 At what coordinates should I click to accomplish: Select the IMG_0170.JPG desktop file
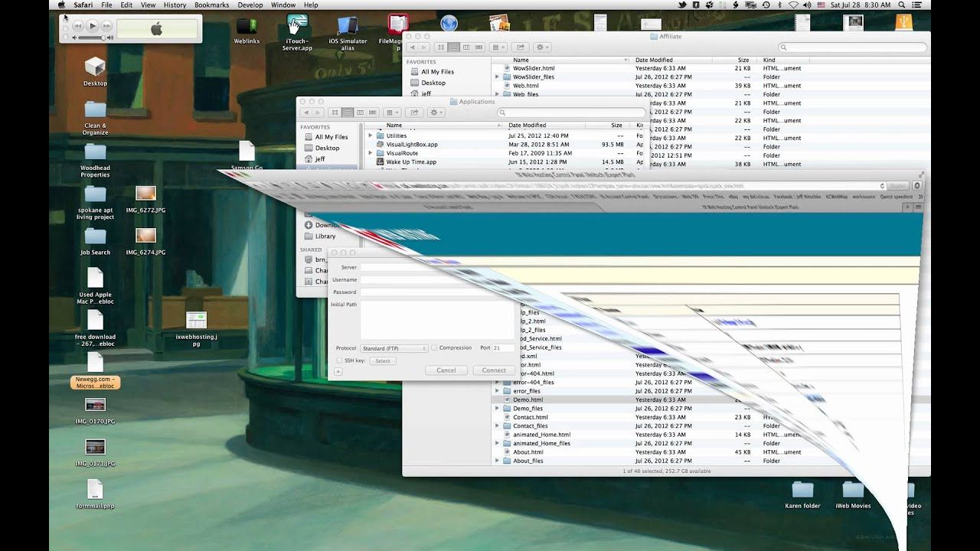[95, 410]
